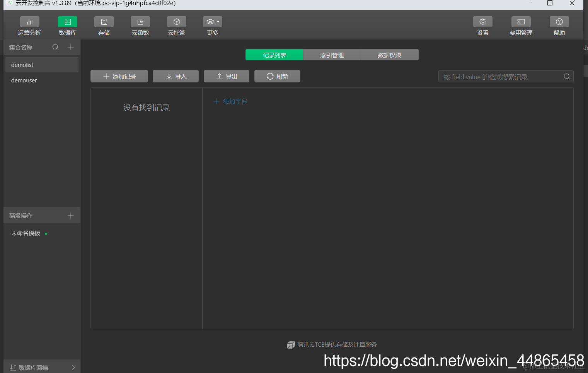Maximize the 云开发控制台 window
The width and height of the screenshot is (588, 373).
coord(550,3)
